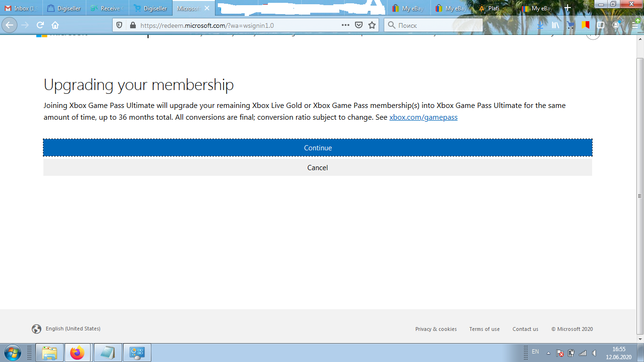This screenshot has height=362, width=644.
Task: Open the Library bookshelf icon
Action: click(555, 25)
